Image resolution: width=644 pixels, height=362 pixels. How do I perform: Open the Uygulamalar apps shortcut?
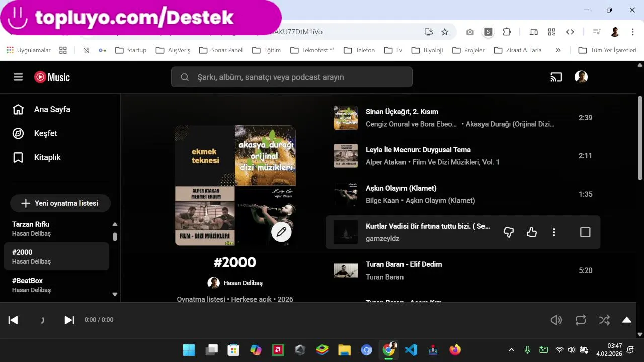coord(29,50)
